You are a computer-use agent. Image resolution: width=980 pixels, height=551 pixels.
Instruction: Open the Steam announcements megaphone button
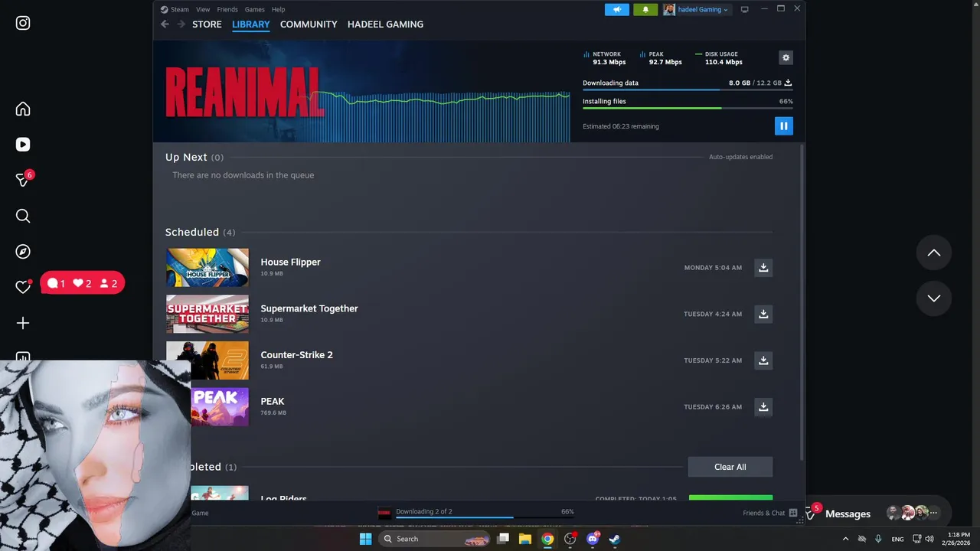coord(616,9)
